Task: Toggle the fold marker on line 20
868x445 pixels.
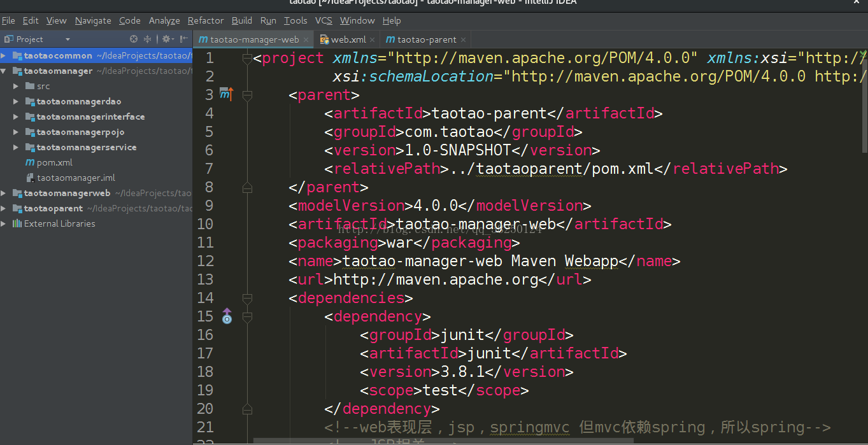Action: point(247,409)
